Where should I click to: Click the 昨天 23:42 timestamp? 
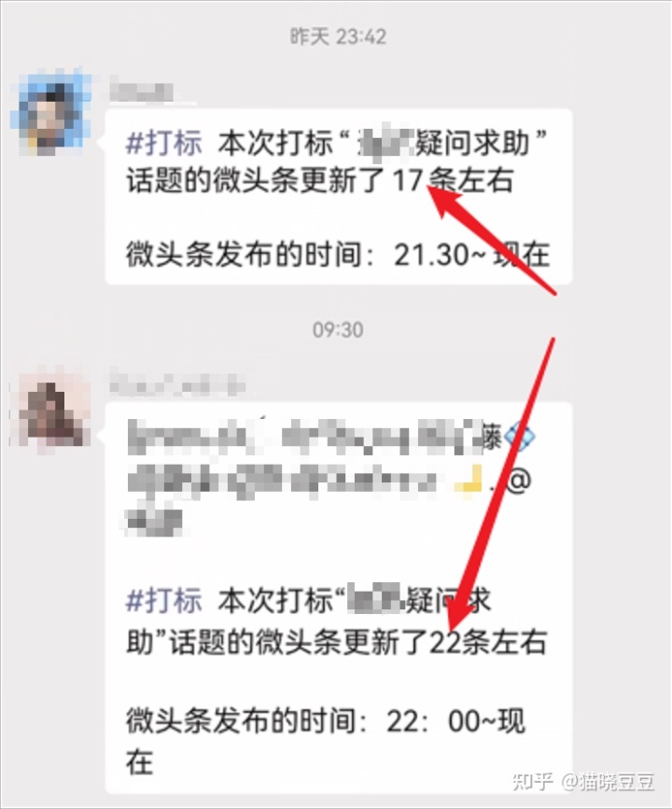[x=338, y=36]
